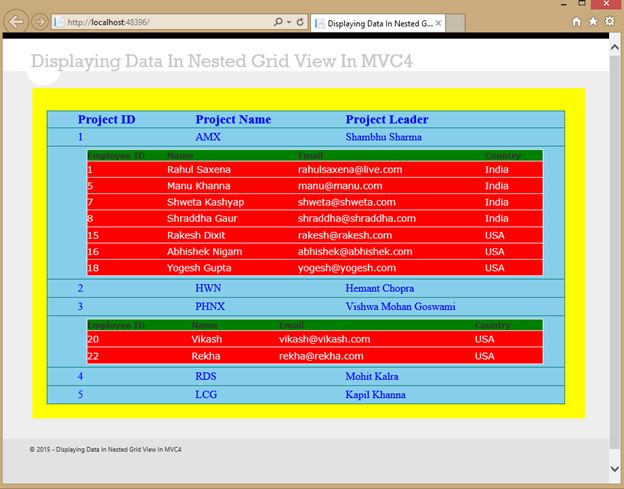The width and height of the screenshot is (624, 489).
Task: Click employee ID 22 cell
Action: tap(93, 356)
